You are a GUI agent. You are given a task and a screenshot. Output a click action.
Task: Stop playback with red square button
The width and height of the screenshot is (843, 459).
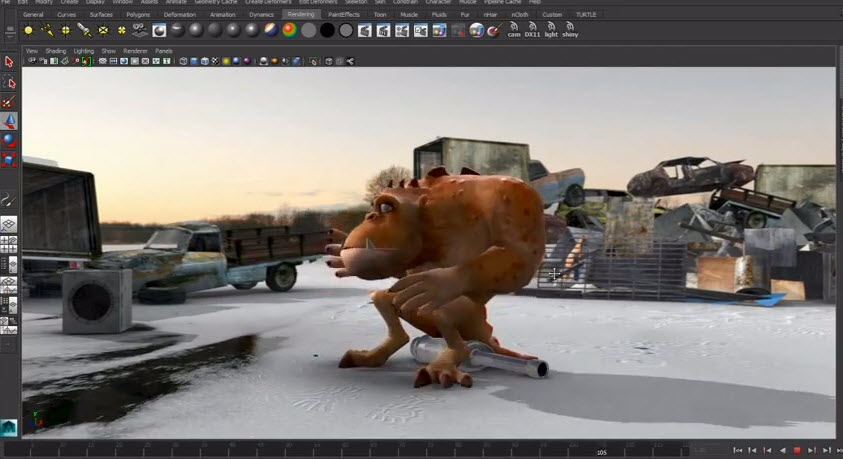(x=797, y=450)
